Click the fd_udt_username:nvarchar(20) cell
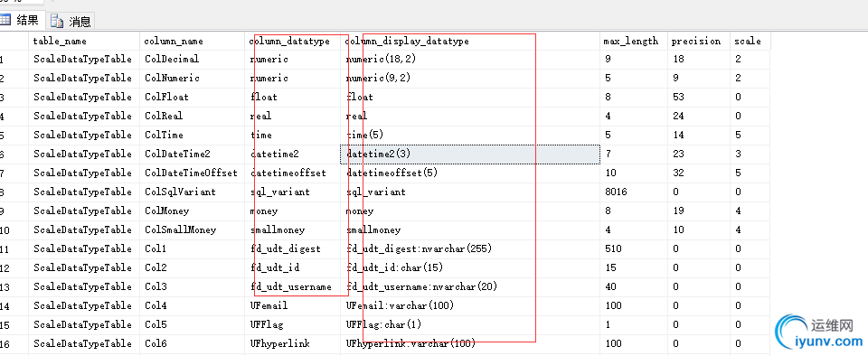The height and width of the screenshot is (356, 868). tap(470, 286)
